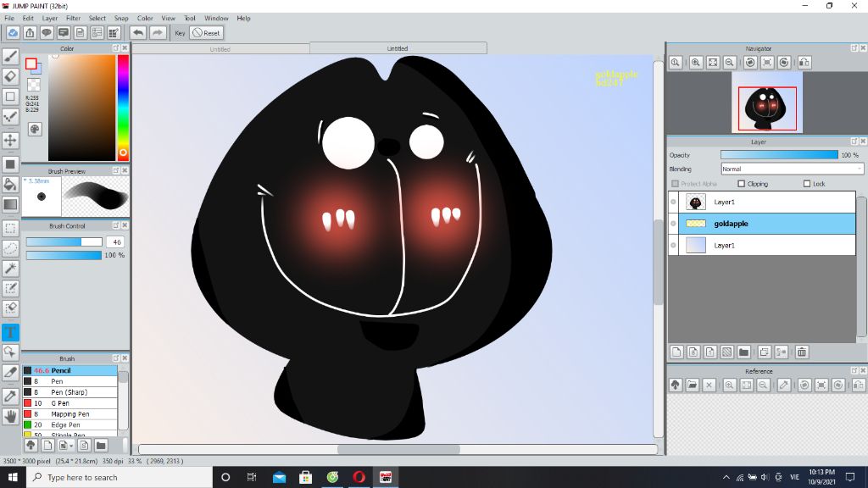Adjust the layer Opacity slider

779,156
